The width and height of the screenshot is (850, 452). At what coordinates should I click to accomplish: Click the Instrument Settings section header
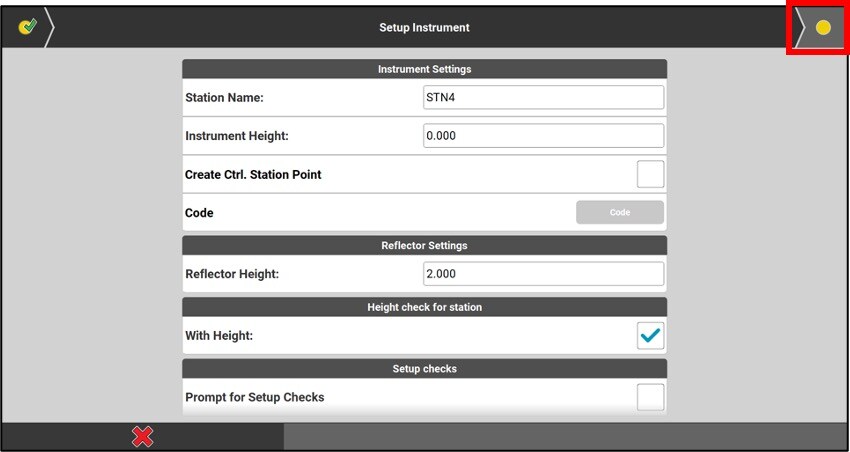click(424, 69)
